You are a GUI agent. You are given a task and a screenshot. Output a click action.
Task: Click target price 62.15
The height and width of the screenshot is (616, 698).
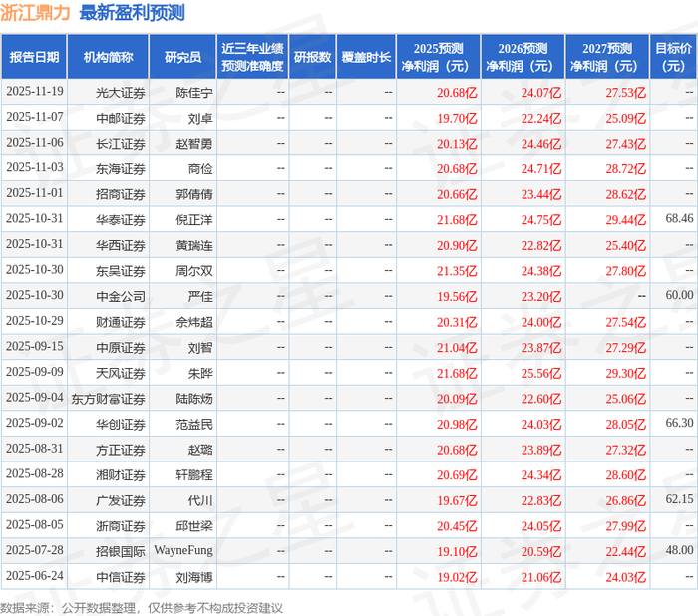(x=679, y=499)
